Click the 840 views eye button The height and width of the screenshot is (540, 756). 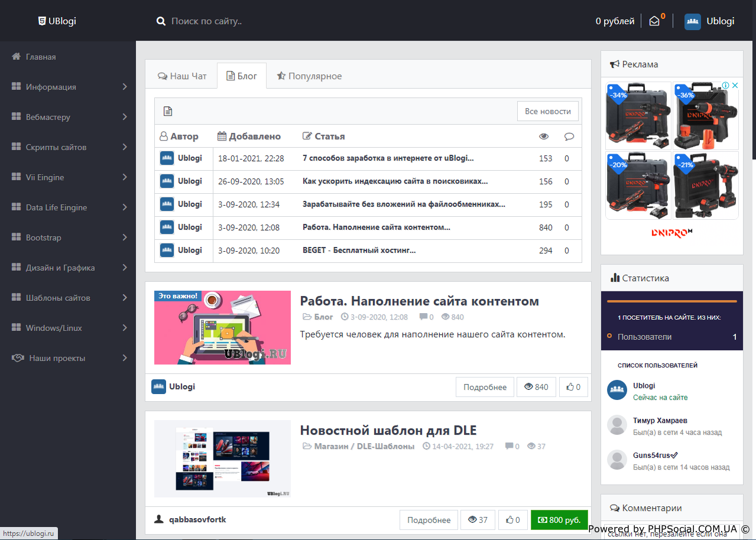536,387
